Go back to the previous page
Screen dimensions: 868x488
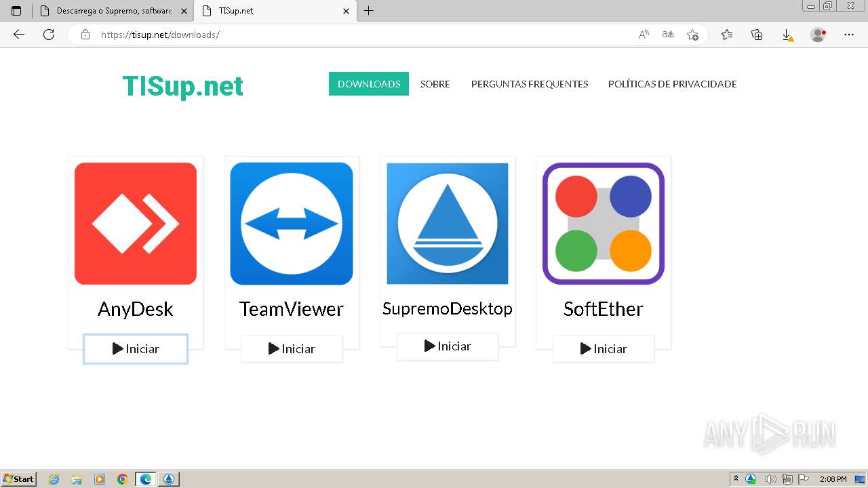[18, 35]
